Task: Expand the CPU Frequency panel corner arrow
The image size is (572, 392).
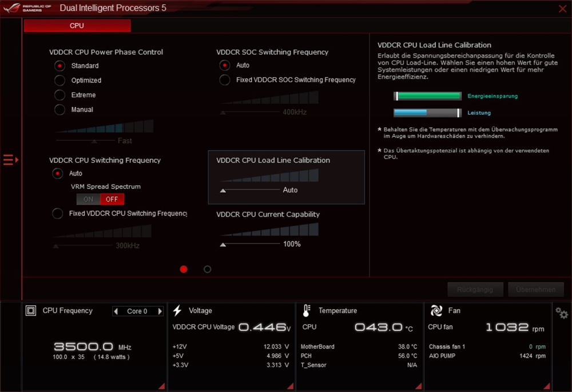Action: click(x=162, y=386)
